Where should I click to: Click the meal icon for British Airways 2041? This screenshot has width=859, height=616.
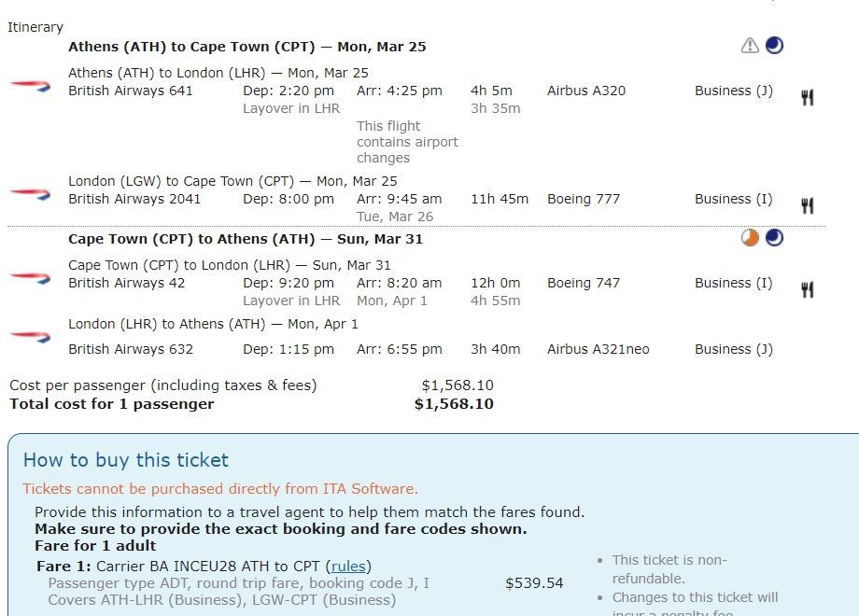tap(807, 206)
